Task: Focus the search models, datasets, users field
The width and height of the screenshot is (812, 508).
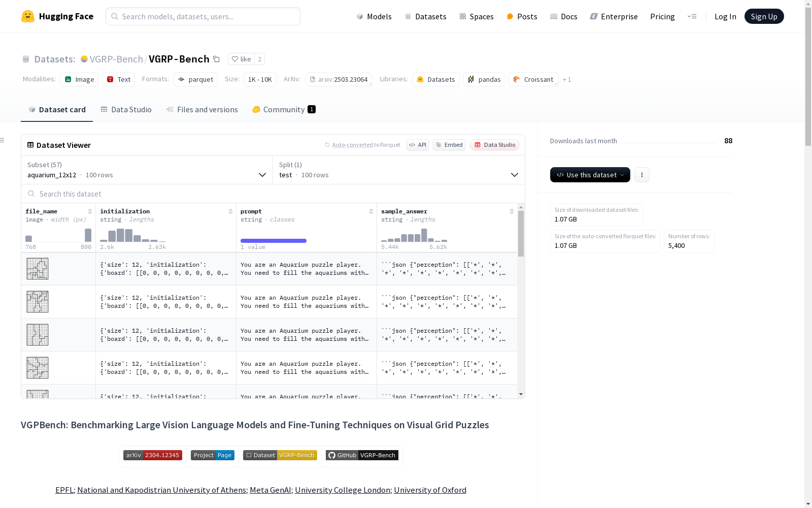Action: coord(203,16)
